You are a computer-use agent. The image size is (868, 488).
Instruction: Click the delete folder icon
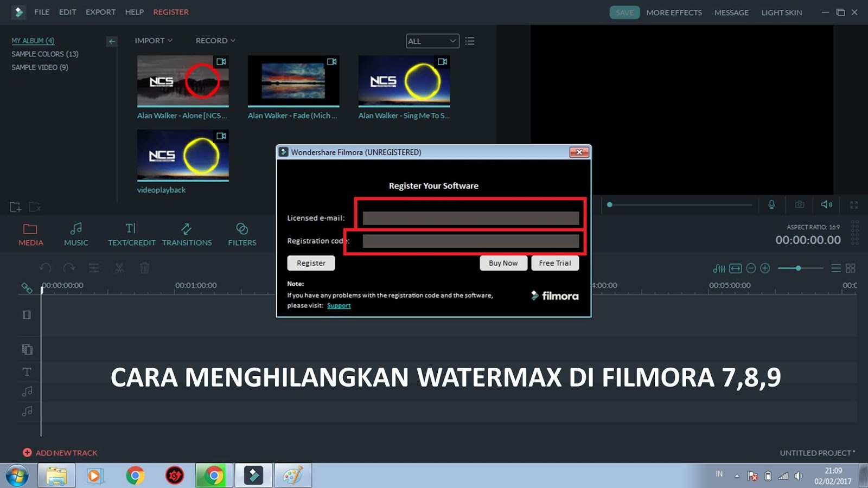(35, 207)
